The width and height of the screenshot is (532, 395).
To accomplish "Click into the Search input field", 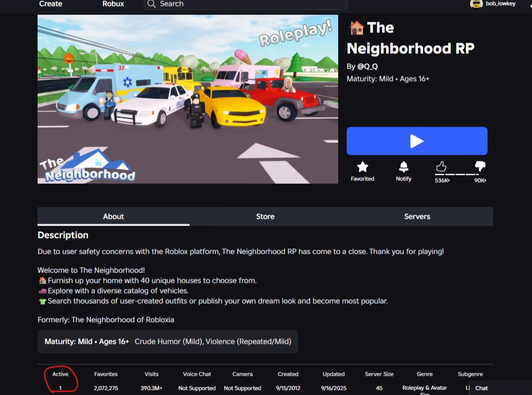I will coord(246,4).
